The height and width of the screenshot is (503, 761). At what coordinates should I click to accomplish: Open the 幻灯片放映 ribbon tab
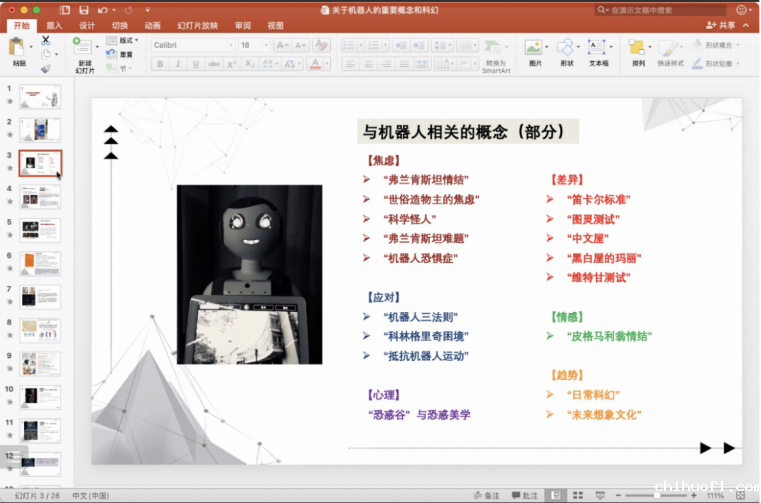[x=197, y=25]
